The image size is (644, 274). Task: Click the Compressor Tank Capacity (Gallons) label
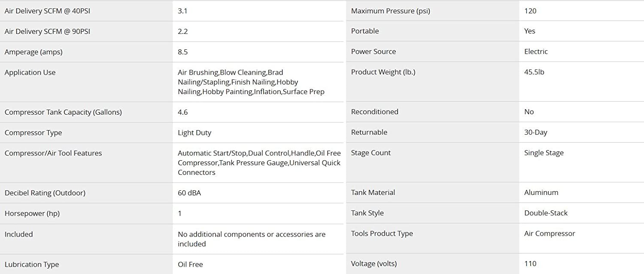point(63,112)
